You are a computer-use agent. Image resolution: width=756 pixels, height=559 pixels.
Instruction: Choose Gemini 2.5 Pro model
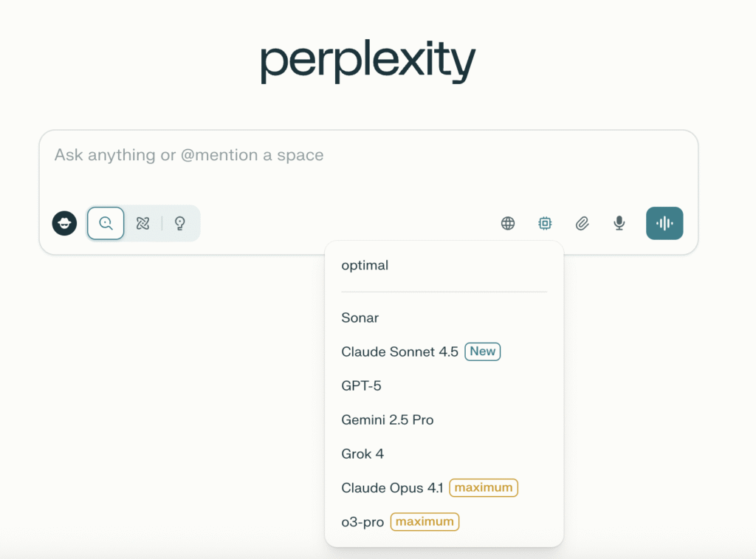pyautogui.click(x=387, y=419)
